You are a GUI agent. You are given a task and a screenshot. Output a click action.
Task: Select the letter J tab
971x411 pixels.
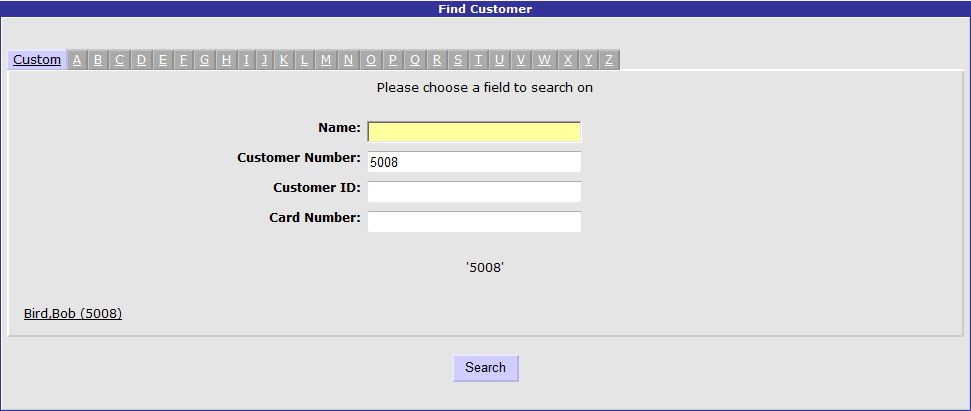click(x=264, y=60)
